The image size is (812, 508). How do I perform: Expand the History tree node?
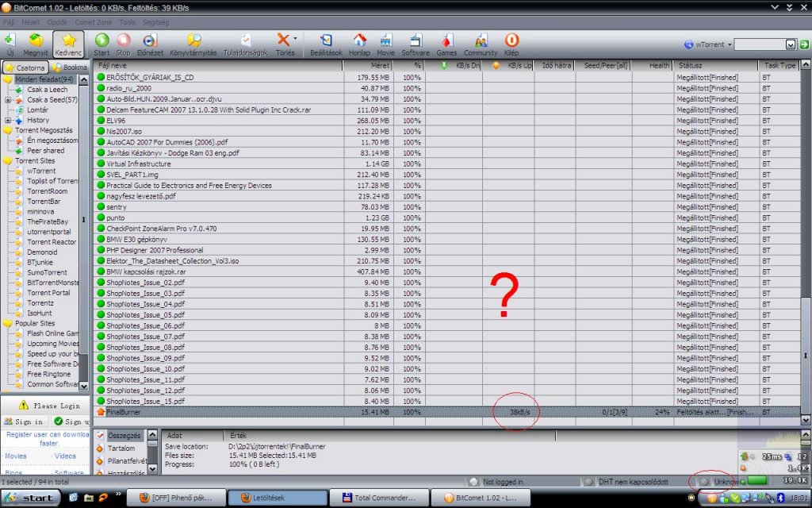click(8, 120)
